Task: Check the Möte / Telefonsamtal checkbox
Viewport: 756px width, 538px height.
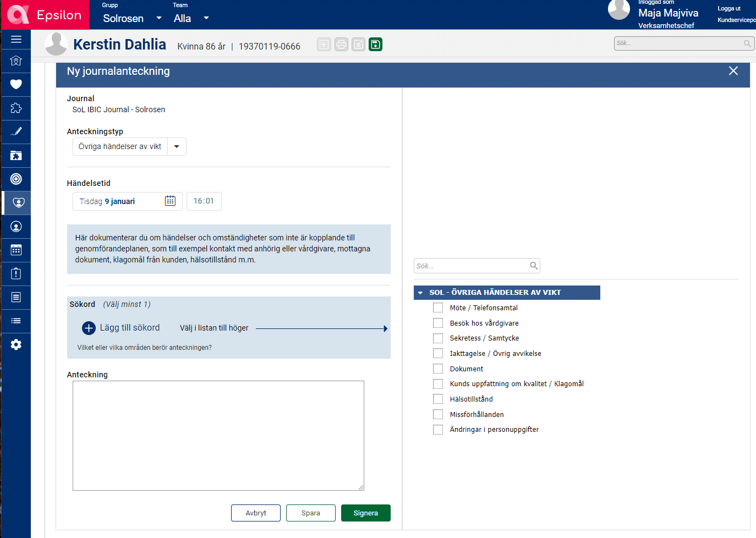Action: pos(438,308)
